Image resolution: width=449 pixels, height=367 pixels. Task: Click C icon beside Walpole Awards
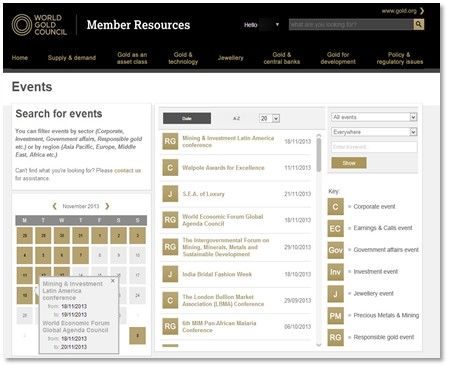(170, 168)
